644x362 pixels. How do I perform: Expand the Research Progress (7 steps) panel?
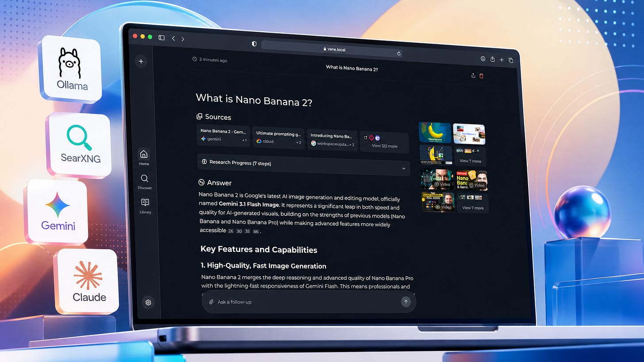[x=303, y=165]
